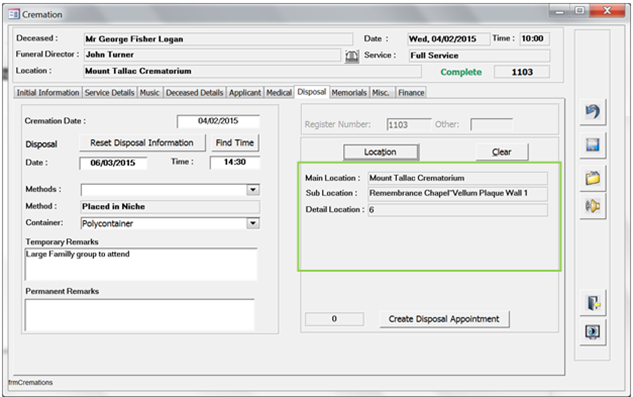Open the yellow folder icon button
Viewport: 633px width, 397px height.
click(x=593, y=178)
